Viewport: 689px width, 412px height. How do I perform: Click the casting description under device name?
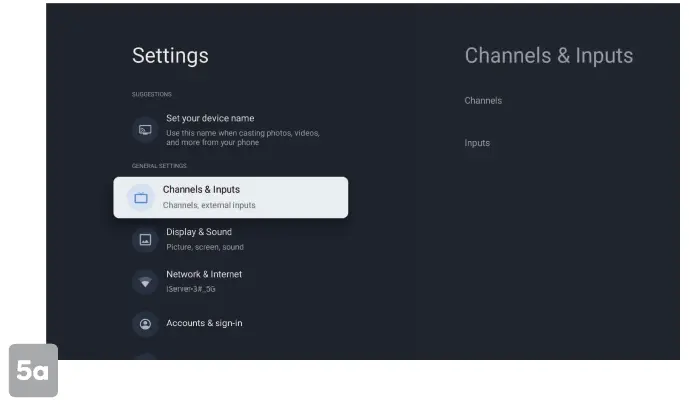click(x=242, y=137)
